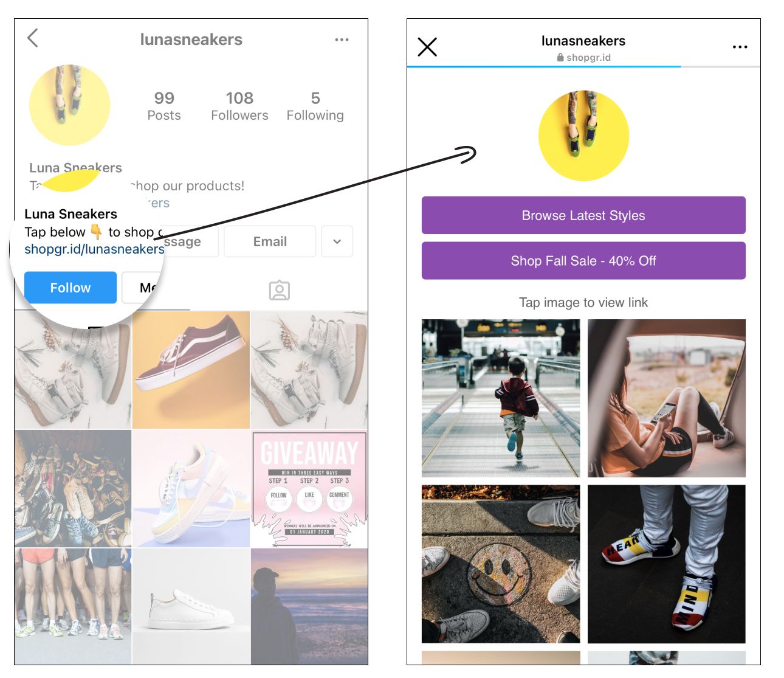784x678 pixels.
Task: Open the shopgr.id/lunasneakers bio link
Action: 94,249
